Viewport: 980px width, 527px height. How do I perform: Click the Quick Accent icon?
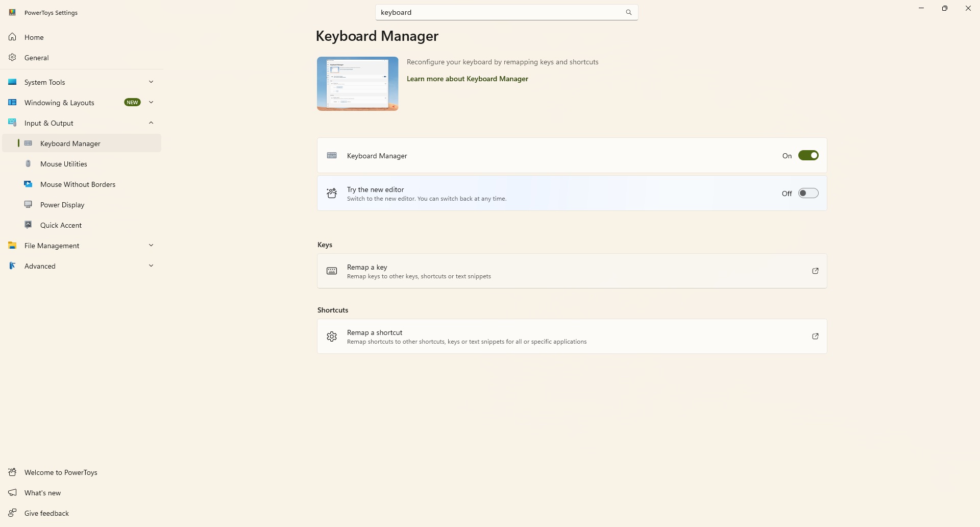(x=29, y=225)
